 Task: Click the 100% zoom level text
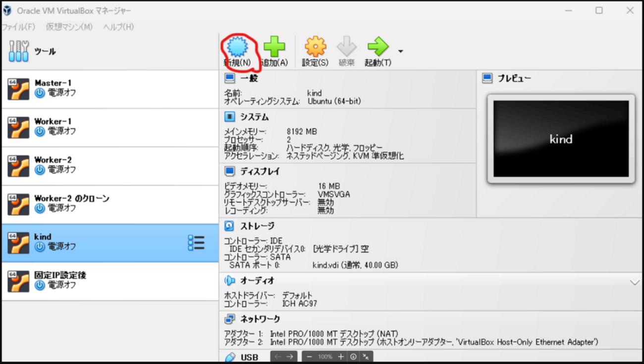[325, 357]
